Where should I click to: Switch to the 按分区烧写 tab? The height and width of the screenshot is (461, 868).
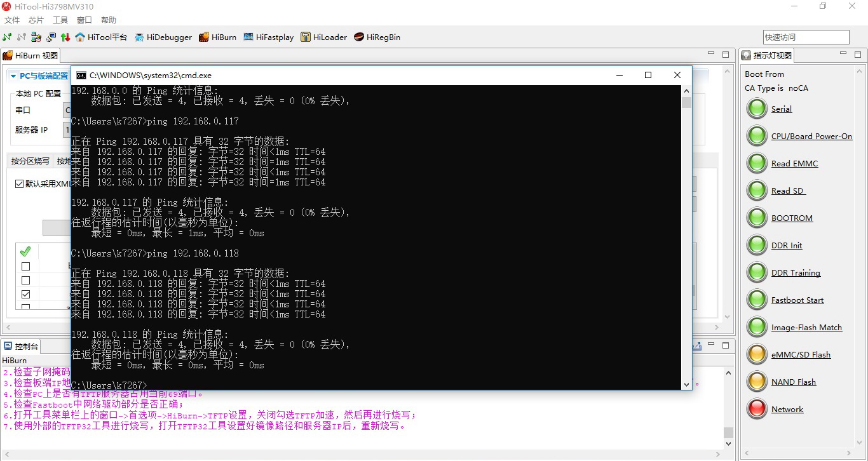click(30, 161)
